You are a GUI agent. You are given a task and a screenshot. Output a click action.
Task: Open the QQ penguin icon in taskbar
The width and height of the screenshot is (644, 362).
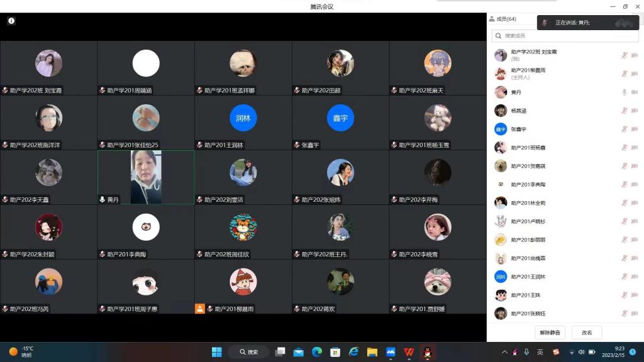coord(427,352)
